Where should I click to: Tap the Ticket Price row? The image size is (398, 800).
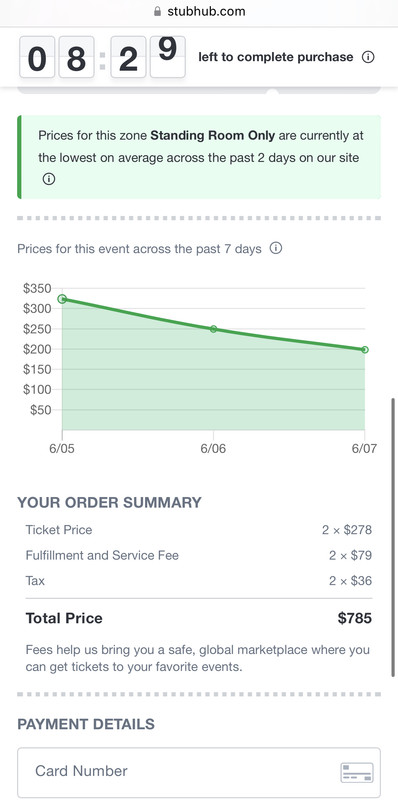coord(199,530)
